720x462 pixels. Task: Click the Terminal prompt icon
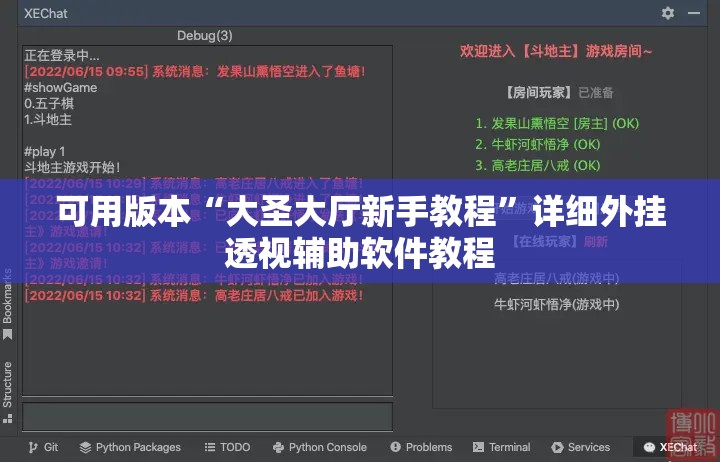point(478,447)
